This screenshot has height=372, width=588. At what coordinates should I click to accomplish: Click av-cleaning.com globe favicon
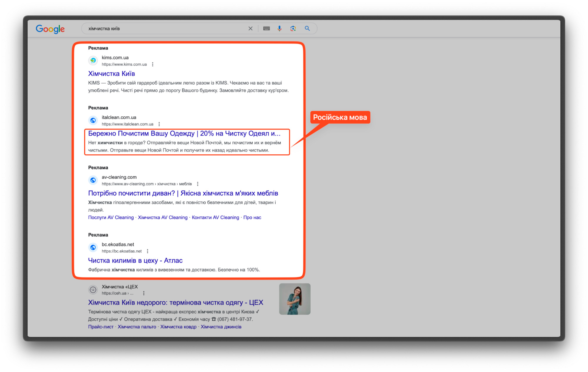(x=93, y=180)
